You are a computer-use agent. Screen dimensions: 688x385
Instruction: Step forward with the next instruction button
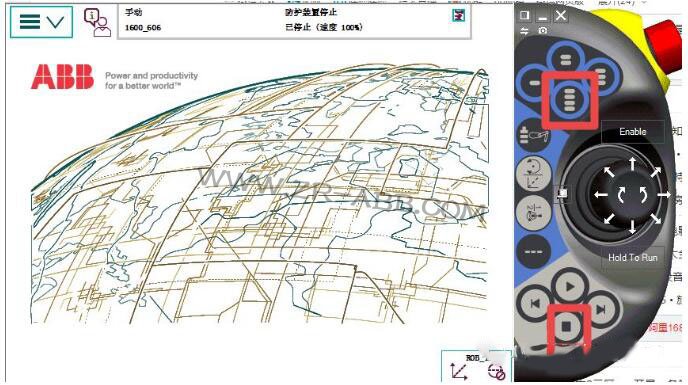[601, 309]
